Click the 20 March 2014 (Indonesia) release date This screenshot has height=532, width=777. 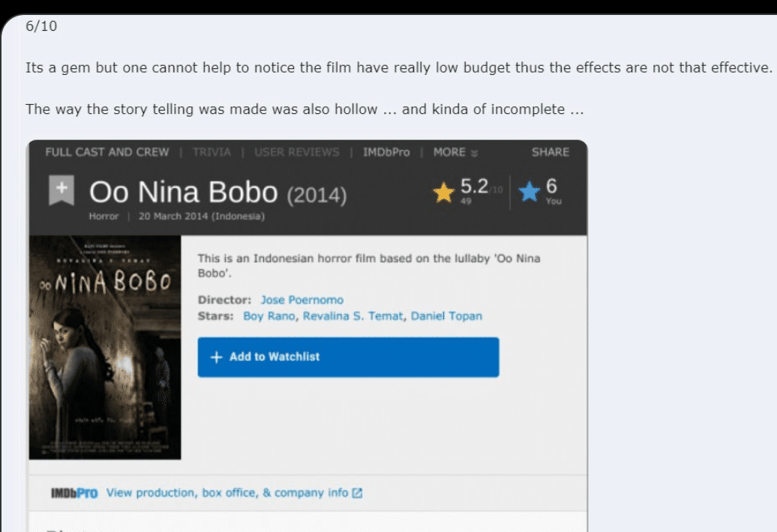[202, 217]
